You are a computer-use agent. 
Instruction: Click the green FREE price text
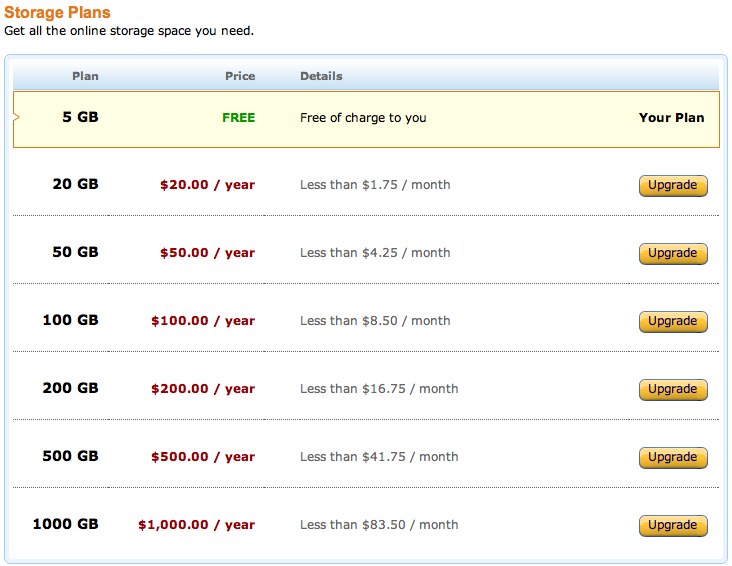[238, 117]
